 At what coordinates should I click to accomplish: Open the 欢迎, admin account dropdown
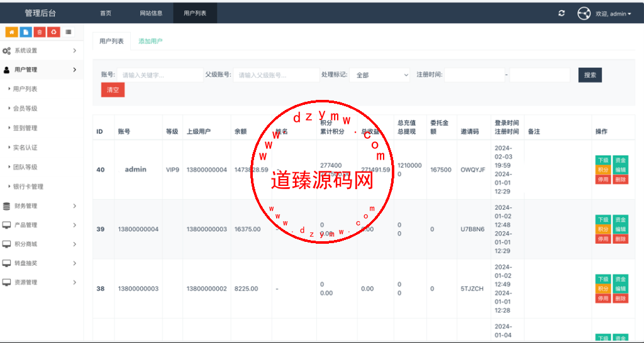click(x=613, y=14)
